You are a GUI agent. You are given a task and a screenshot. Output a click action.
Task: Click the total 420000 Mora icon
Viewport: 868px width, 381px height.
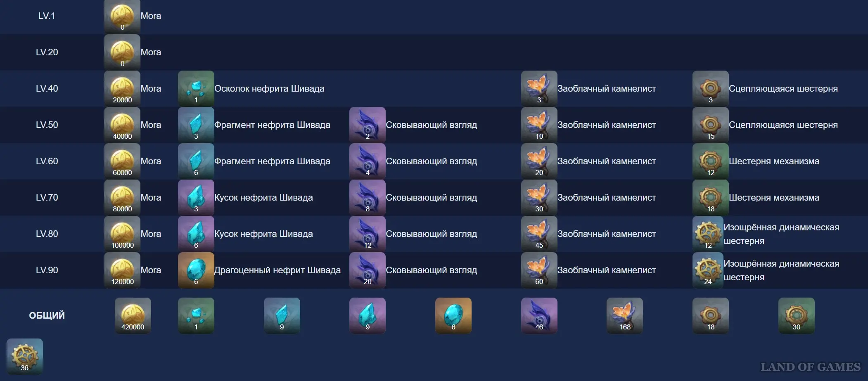pyautogui.click(x=133, y=316)
